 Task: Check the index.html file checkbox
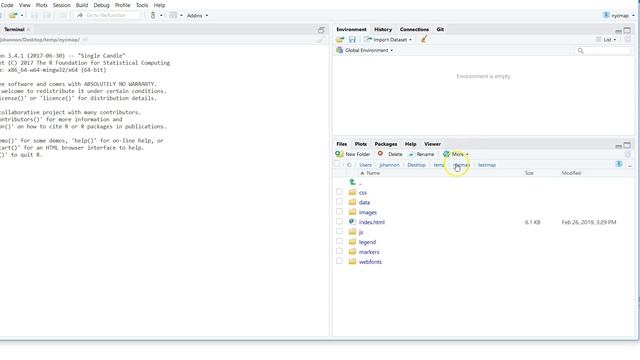tap(339, 221)
